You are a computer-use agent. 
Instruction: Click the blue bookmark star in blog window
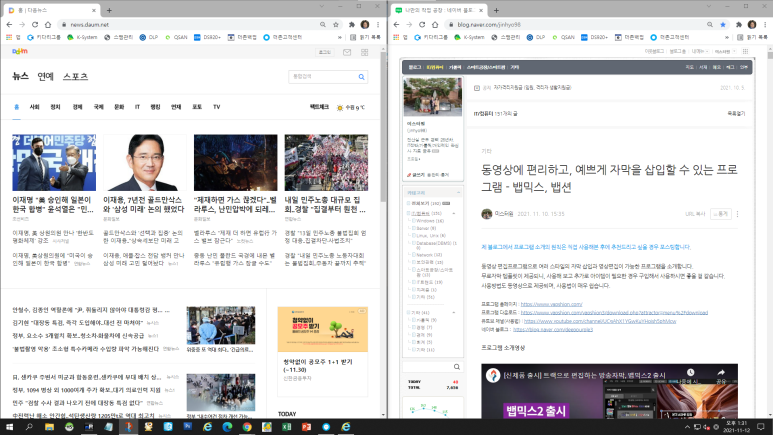point(723,24)
